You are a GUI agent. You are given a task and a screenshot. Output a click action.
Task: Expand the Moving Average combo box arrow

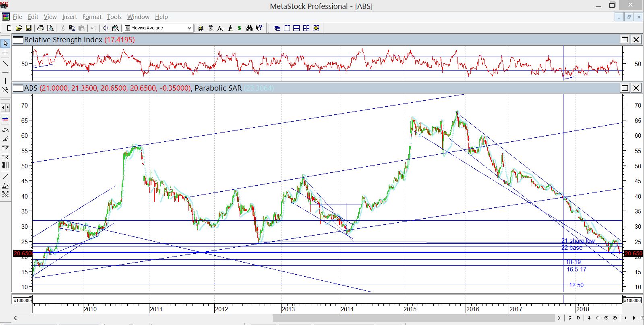(189, 28)
